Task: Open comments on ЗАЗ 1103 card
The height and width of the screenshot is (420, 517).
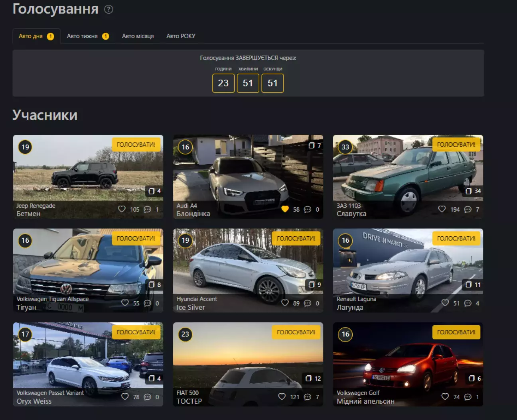Action: click(x=468, y=209)
